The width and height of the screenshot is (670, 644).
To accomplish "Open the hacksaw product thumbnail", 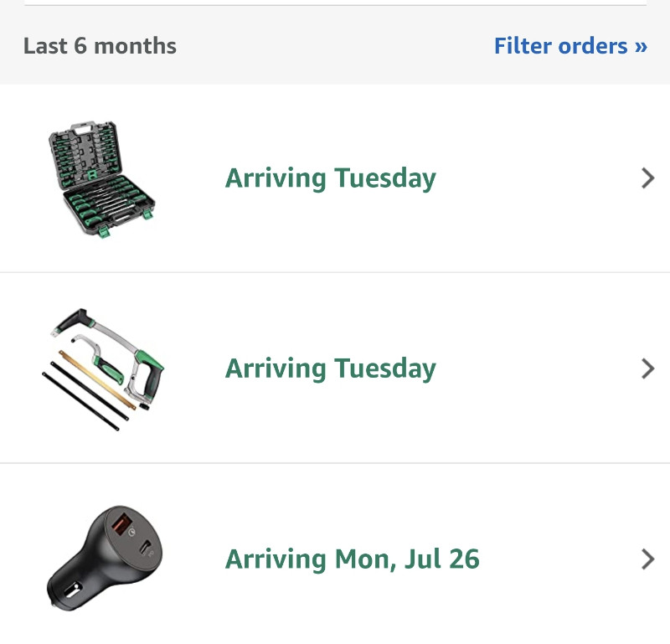I will pyautogui.click(x=103, y=369).
